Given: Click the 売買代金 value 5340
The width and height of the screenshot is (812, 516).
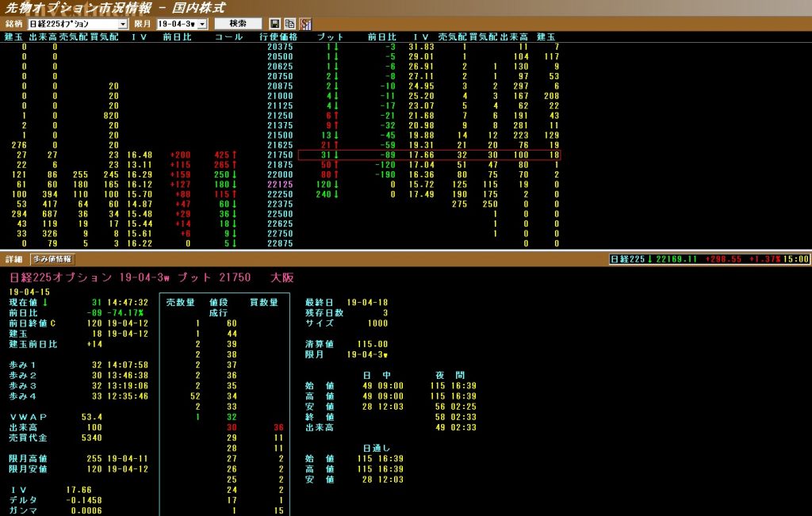Looking at the screenshot, I should [x=92, y=438].
